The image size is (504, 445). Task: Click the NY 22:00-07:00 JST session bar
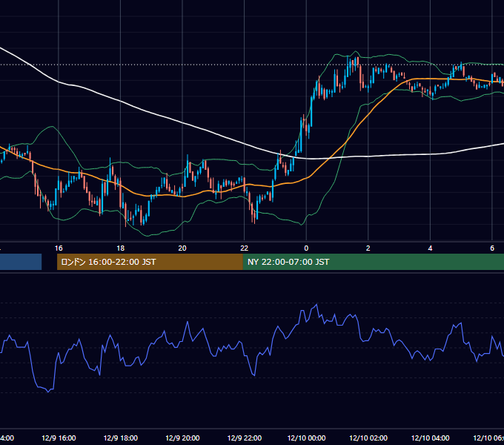click(373, 262)
